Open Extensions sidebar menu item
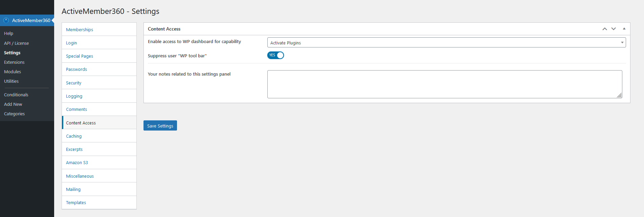Screen dimensions: 644x217 tap(27, 62)
